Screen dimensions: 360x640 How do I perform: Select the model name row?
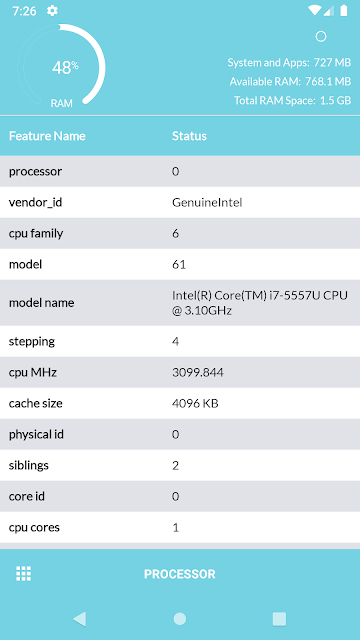(180, 303)
